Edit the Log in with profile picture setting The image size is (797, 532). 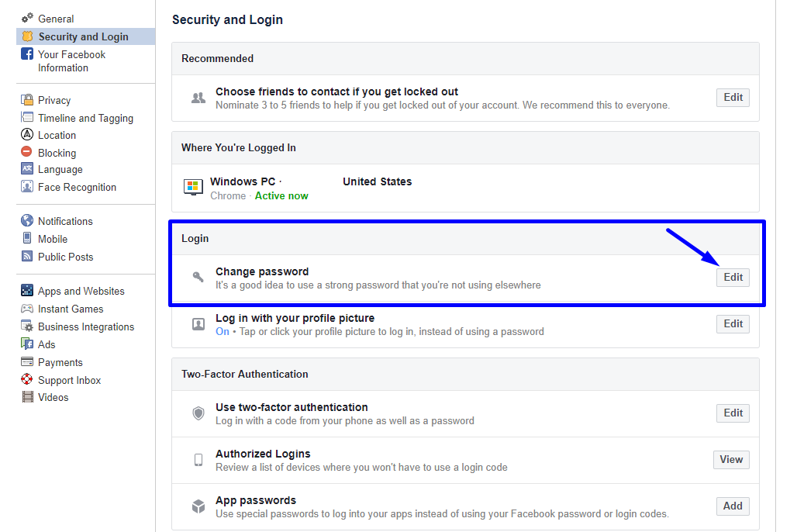pos(733,323)
